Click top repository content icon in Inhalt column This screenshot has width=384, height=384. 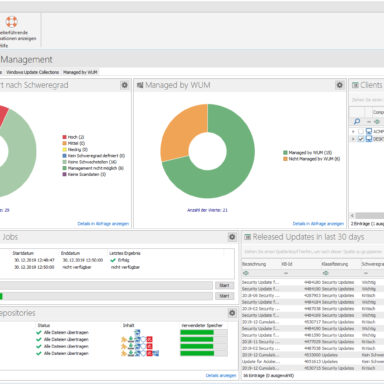pyautogui.click(x=137, y=332)
